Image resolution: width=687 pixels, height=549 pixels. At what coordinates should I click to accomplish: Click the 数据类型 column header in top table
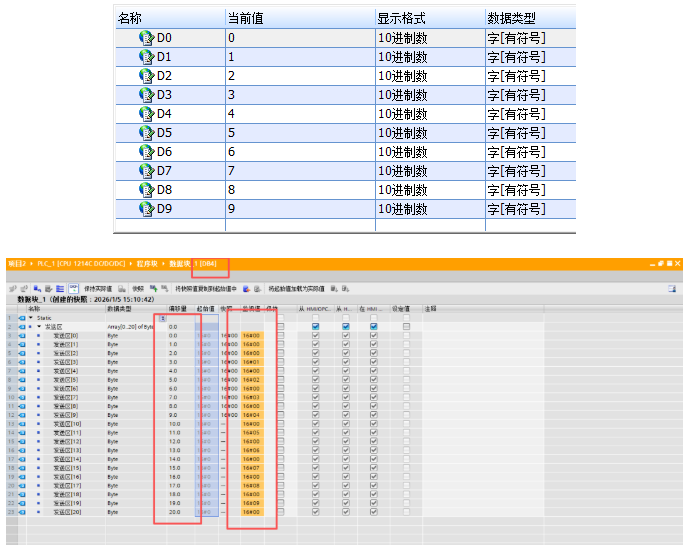pos(511,18)
